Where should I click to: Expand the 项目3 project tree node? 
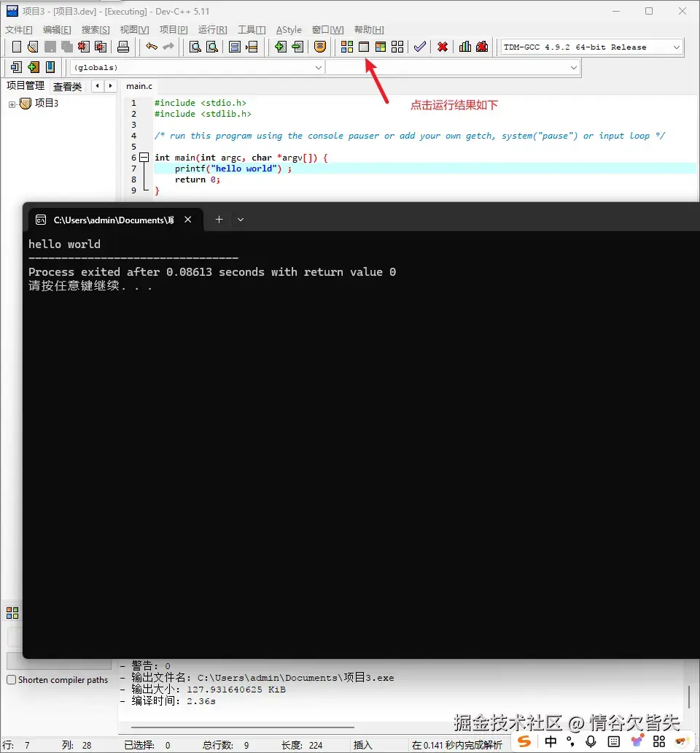[12, 104]
